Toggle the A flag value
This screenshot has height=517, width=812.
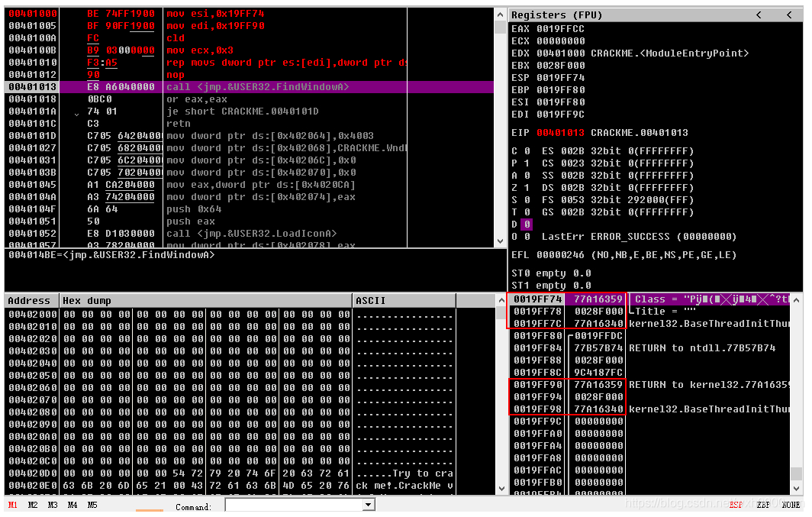(527, 176)
